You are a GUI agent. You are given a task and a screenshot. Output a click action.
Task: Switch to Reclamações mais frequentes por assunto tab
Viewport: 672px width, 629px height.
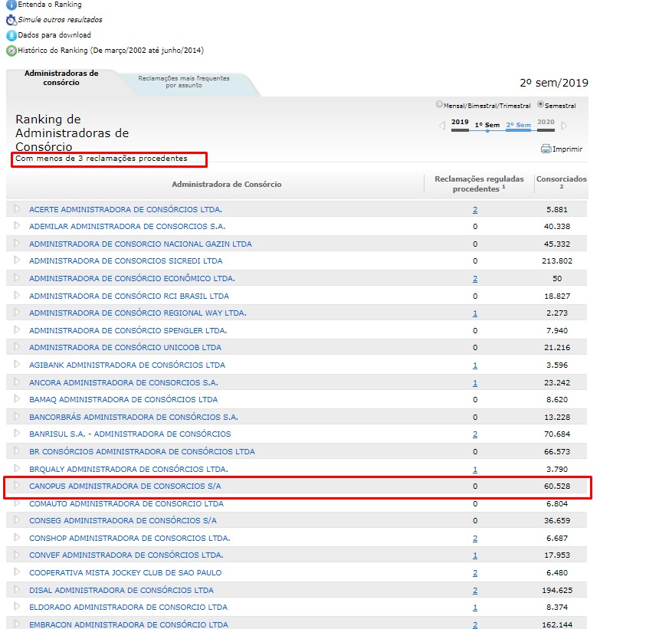click(184, 81)
